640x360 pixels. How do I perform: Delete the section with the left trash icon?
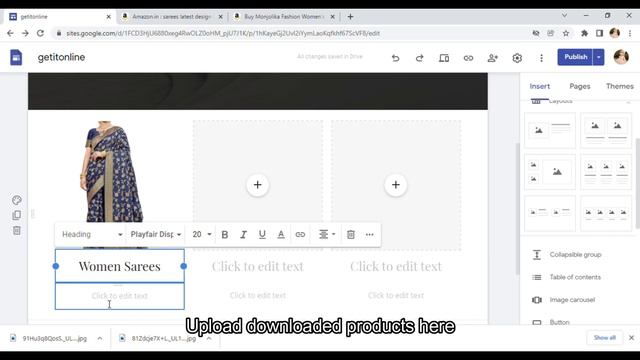pyautogui.click(x=17, y=231)
